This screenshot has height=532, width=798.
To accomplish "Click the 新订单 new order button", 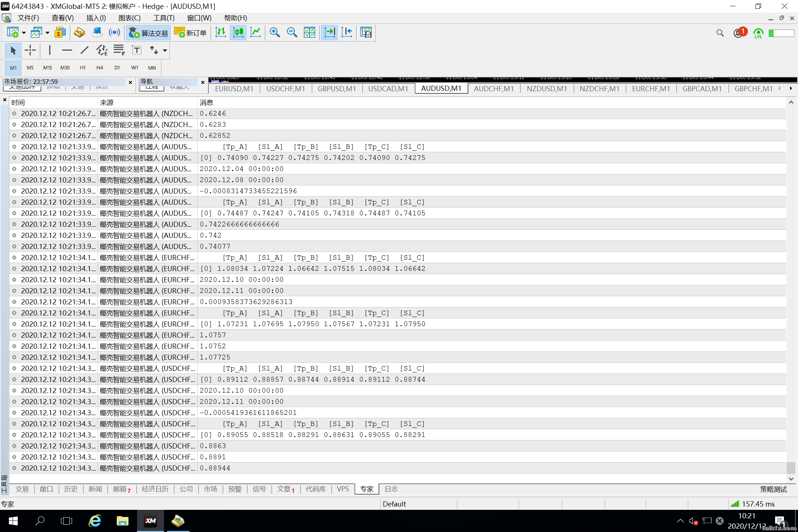I will [x=191, y=33].
